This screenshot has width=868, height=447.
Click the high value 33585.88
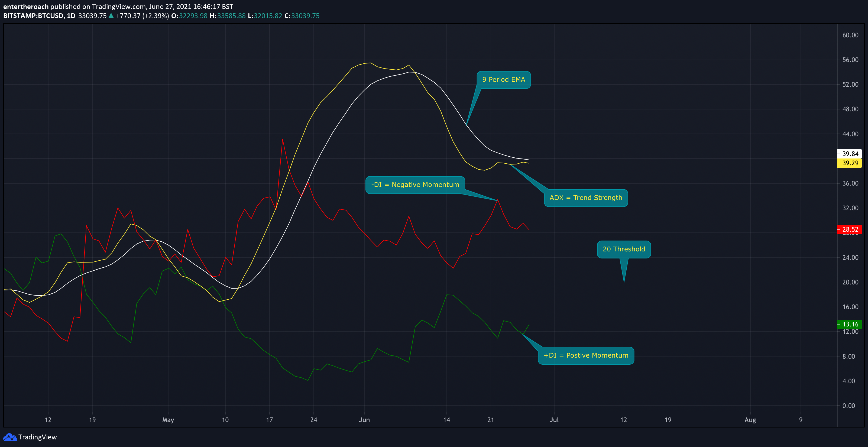(231, 16)
